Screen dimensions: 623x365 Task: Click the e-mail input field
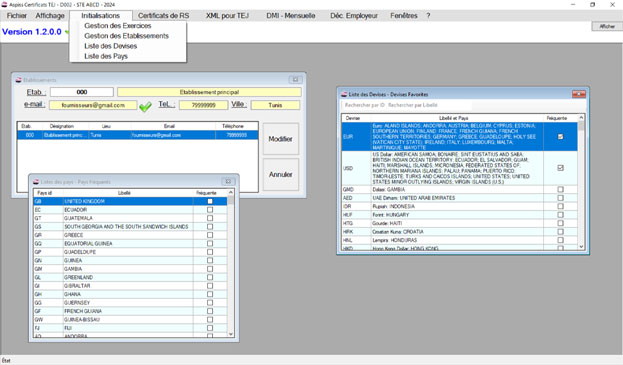tap(93, 105)
